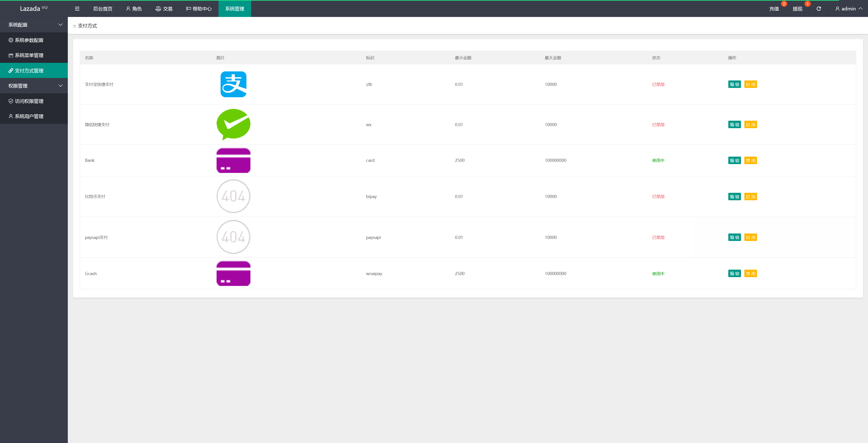This screenshot has width=868, height=443.
Task: Switch to the 交易 top menu
Action: point(164,9)
